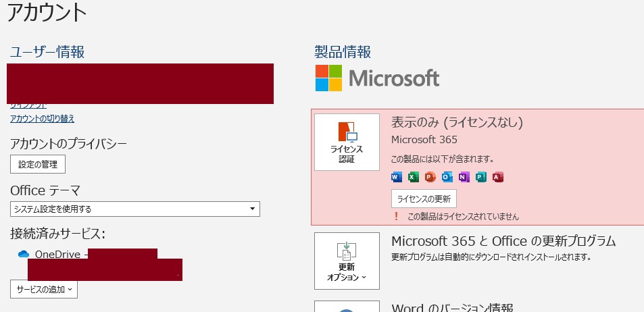
Task: Open the Office テーマ dropdown
Action: (135, 209)
